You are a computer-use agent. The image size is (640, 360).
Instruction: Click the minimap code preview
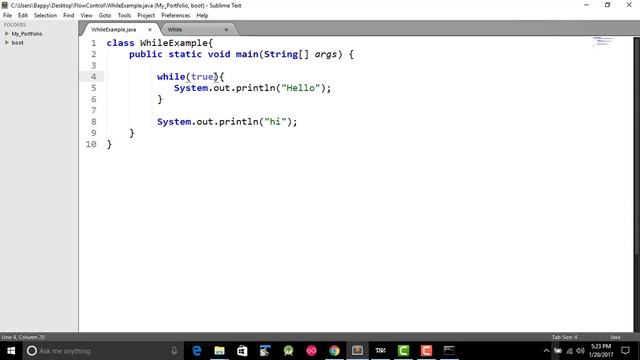click(x=602, y=41)
